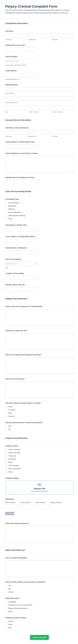Click the Add Witness button
Image resolution: width=78 pixels, height=644 pixels.
(x=10, y=513)
